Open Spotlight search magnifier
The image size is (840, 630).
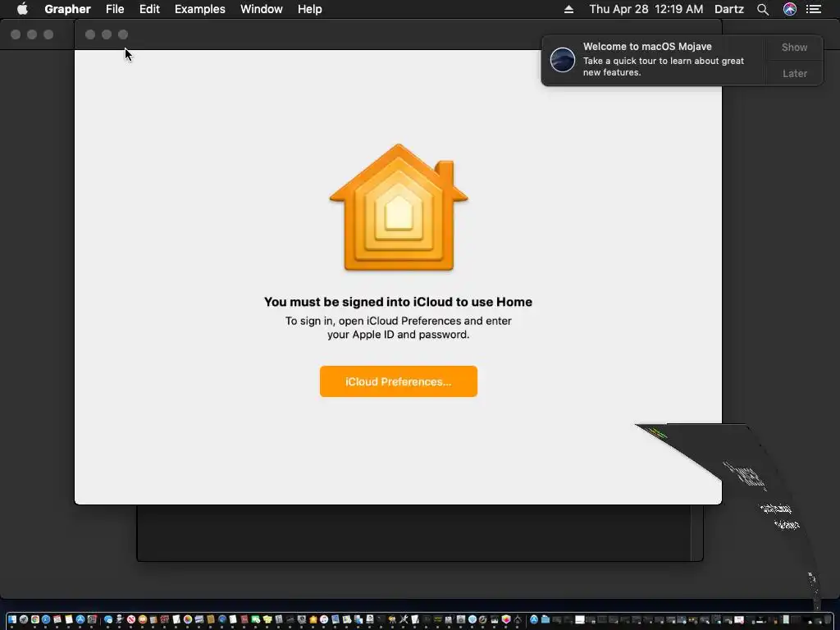(x=763, y=9)
